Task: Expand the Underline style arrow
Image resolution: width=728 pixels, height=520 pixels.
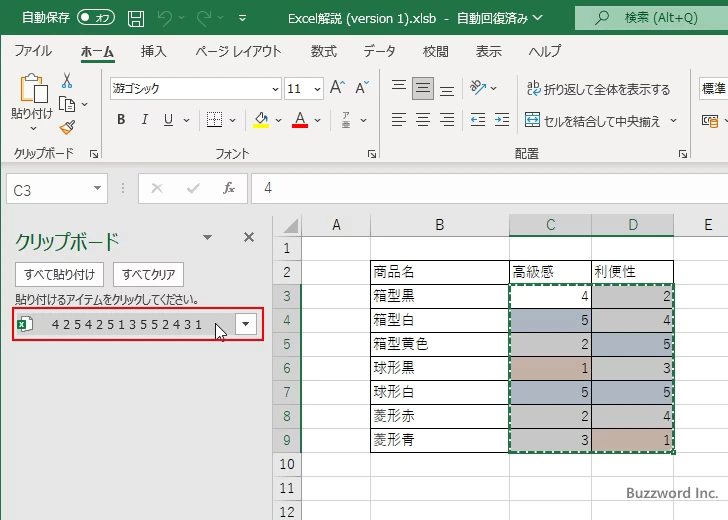Action: click(186, 120)
